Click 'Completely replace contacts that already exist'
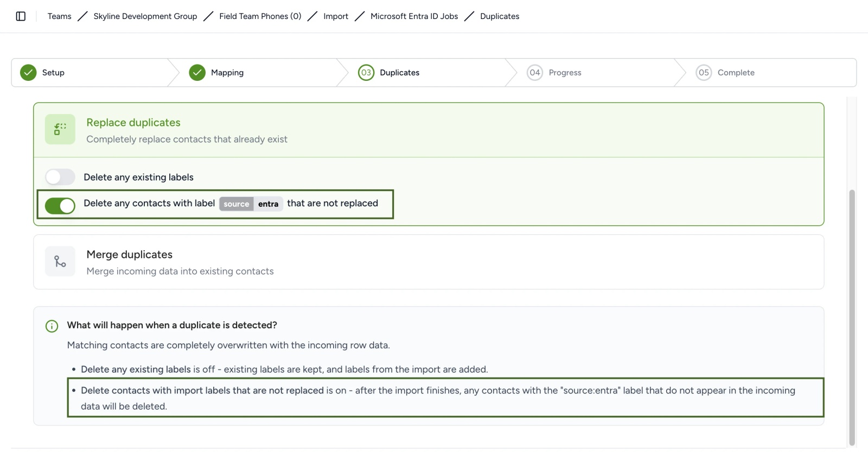Image resolution: width=868 pixels, height=452 pixels. click(187, 139)
